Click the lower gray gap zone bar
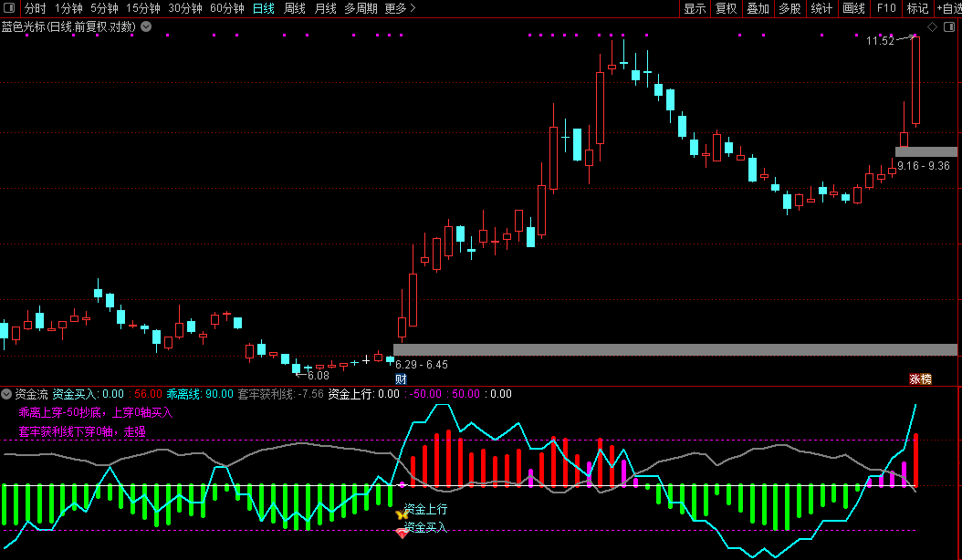Screen dimensions: 962x560 pyautogui.click(x=674, y=349)
